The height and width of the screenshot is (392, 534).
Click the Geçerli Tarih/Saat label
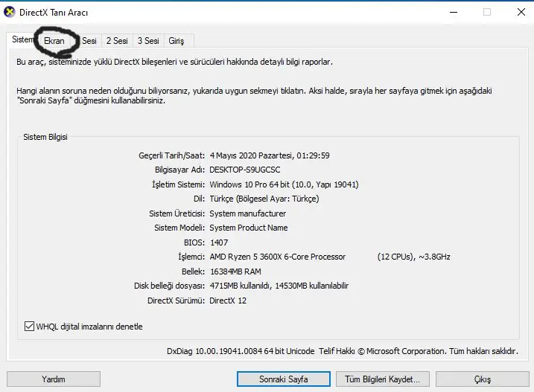coord(171,155)
